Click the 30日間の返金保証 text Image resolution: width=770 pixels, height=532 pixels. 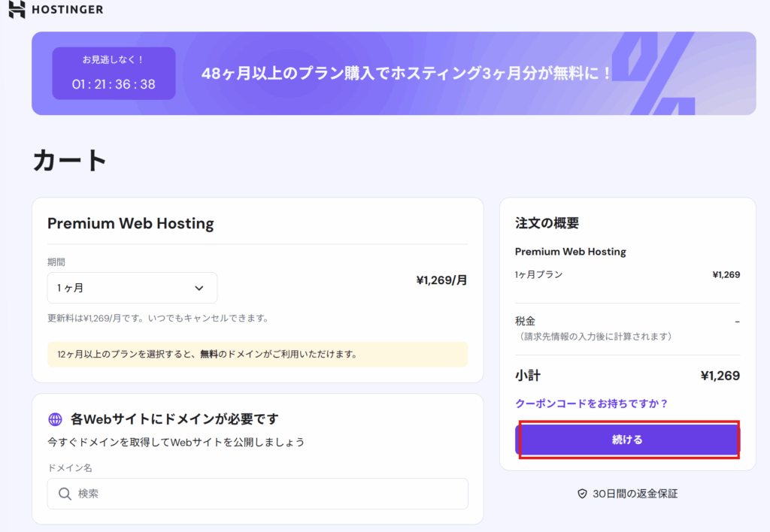point(635,494)
